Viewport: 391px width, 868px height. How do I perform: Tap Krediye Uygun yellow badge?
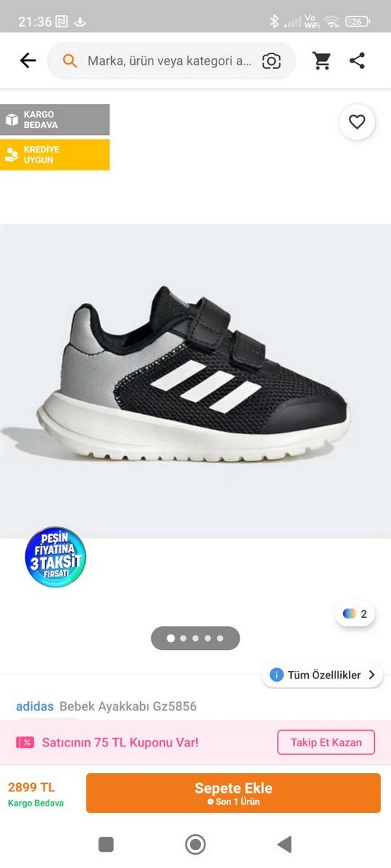tap(55, 155)
